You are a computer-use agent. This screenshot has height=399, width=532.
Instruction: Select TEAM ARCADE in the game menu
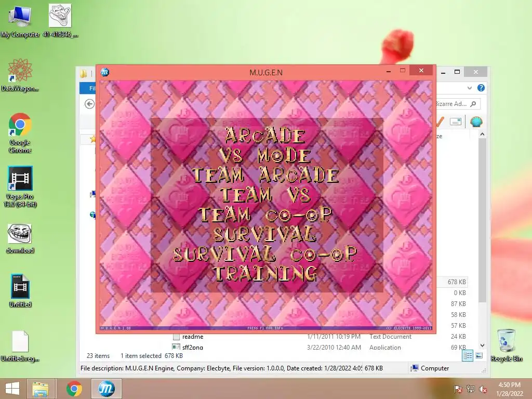click(x=265, y=175)
